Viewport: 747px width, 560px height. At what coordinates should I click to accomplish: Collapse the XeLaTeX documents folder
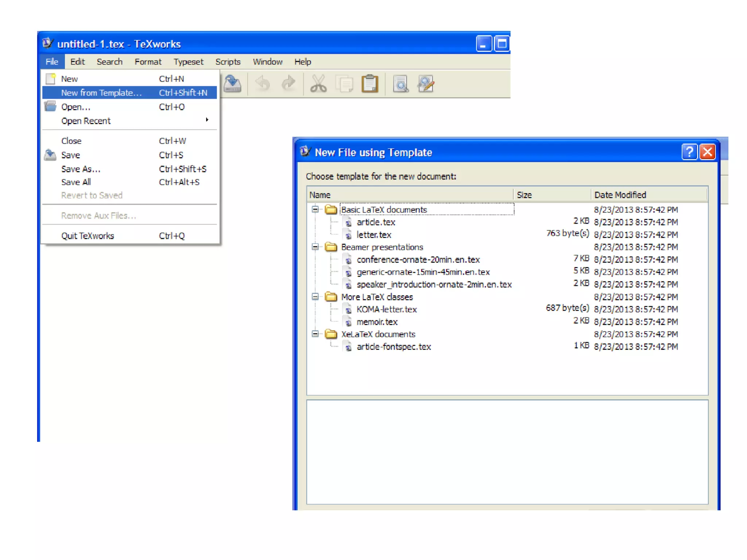(315, 334)
